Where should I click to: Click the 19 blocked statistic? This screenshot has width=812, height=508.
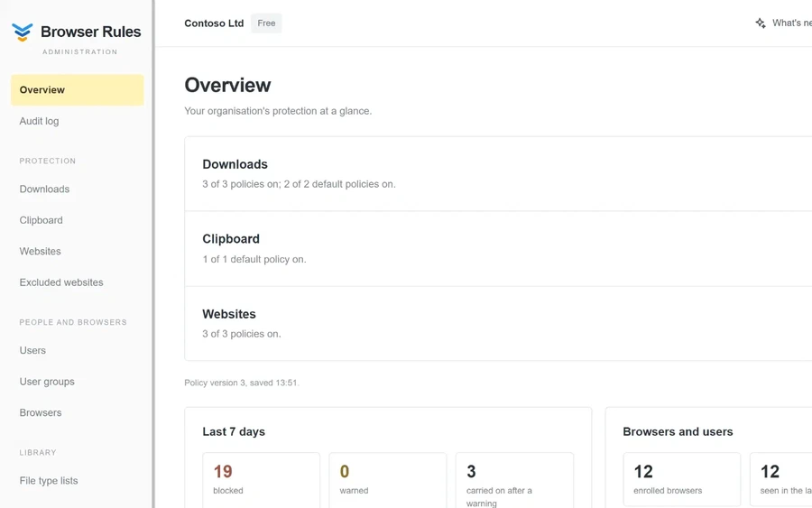[x=261, y=479]
